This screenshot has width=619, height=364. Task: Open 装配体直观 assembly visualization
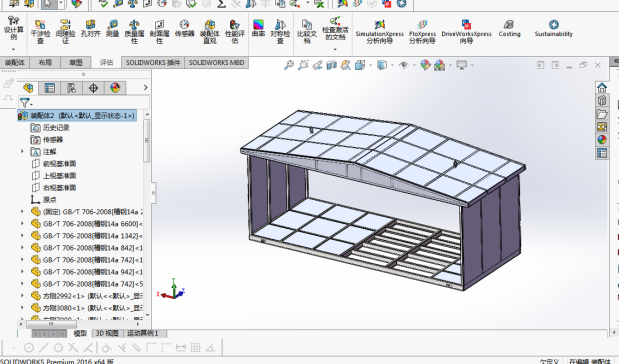pyautogui.click(x=210, y=32)
